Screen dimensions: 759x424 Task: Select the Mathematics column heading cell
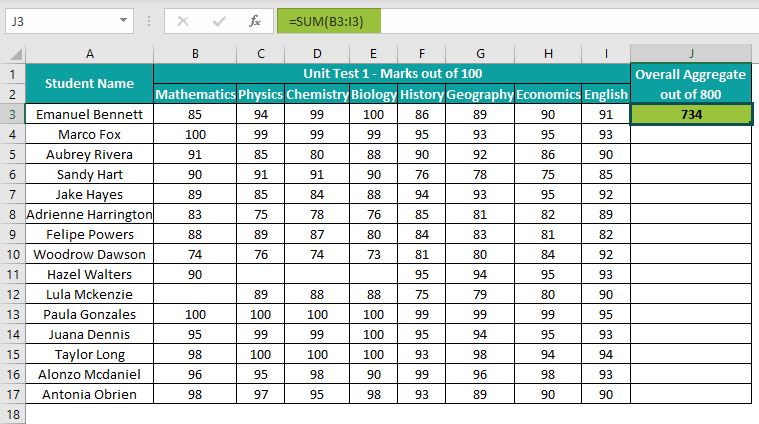coord(195,94)
